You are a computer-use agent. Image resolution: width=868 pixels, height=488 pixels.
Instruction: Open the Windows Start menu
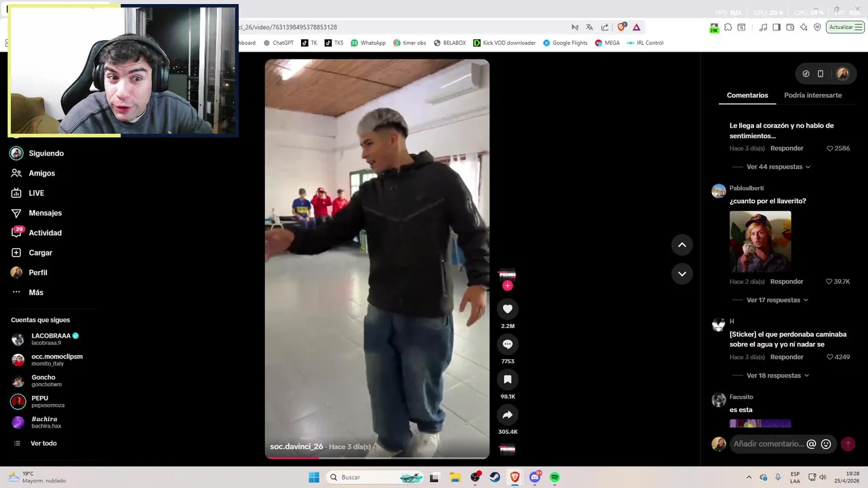click(314, 477)
